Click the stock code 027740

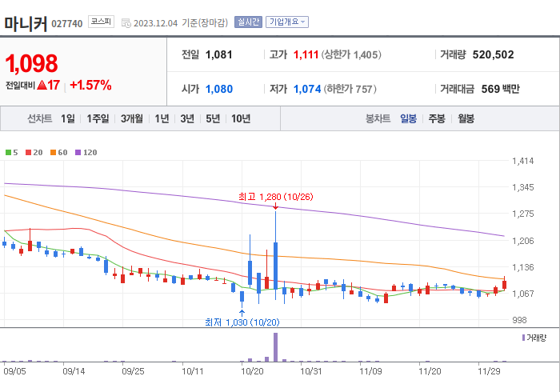[66, 24]
